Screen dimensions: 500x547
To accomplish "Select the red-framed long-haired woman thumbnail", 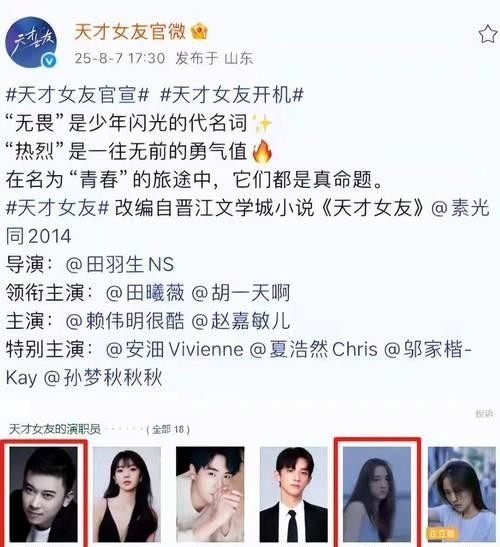I will click(377, 494).
